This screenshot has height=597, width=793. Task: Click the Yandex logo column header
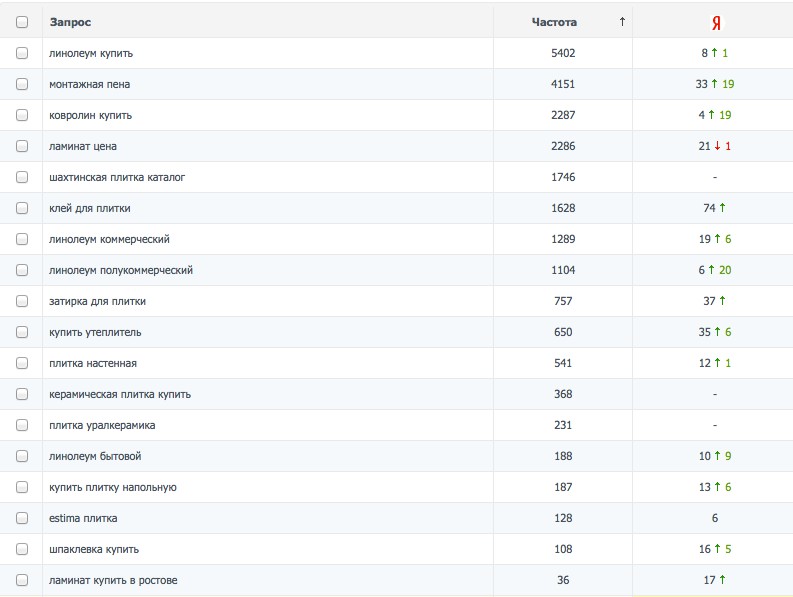716,23
